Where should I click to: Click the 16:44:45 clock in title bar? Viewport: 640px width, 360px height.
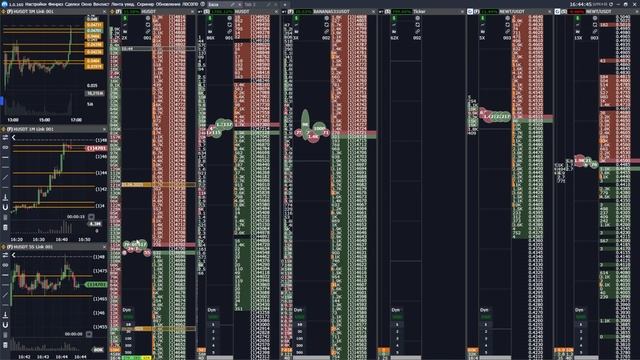tap(580, 4)
